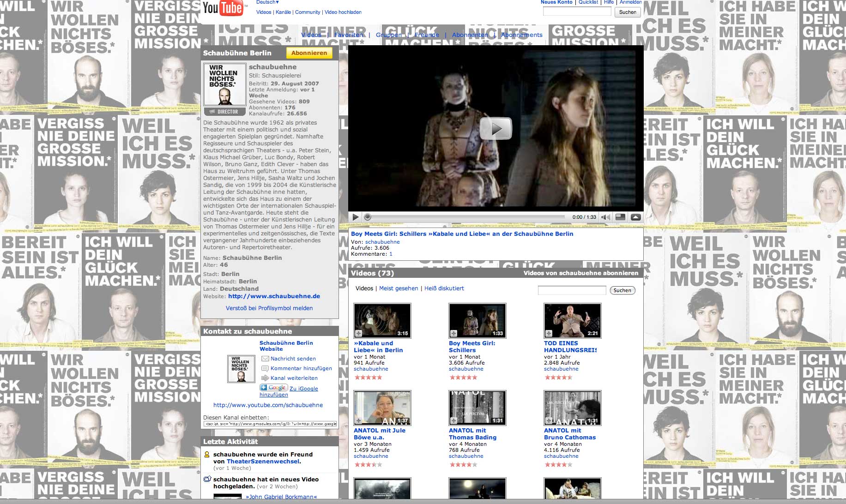Image resolution: width=846 pixels, height=504 pixels.
Task: Click the video progress bar scrubber
Action: pyautogui.click(x=368, y=217)
